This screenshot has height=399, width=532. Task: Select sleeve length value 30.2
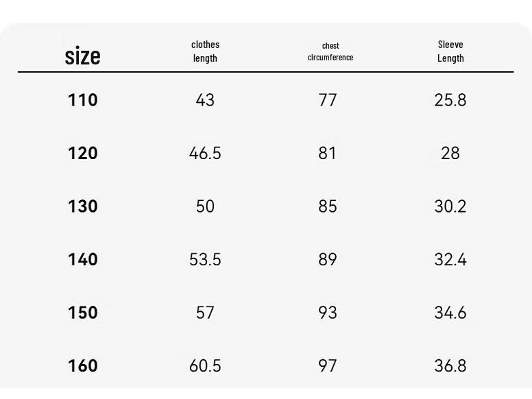point(450,206)
